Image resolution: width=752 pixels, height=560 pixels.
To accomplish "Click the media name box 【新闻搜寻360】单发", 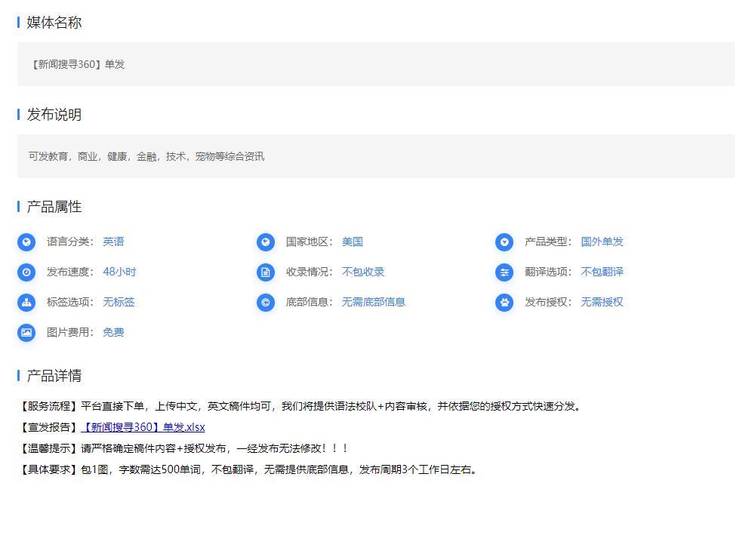I will (x=375, y=64).
